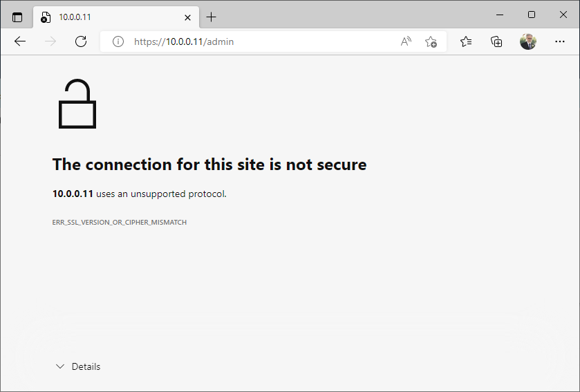Open the user profile avatar
580x392 pixels.
[528, 41]
